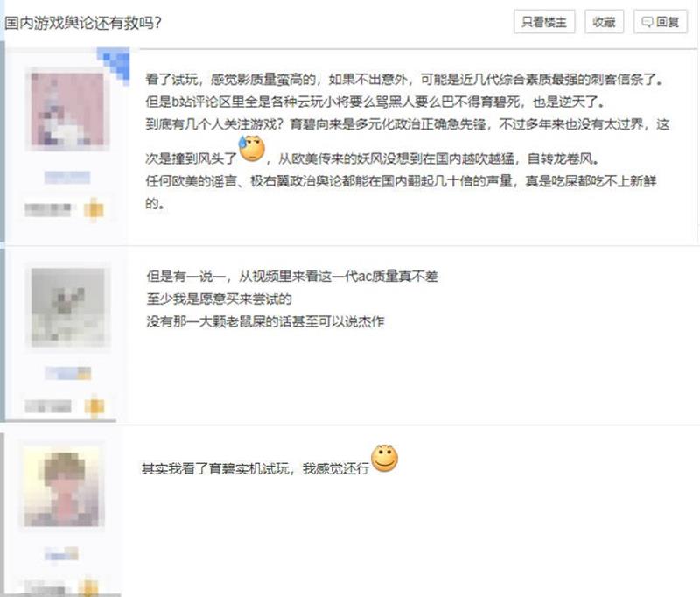Viewport: 700px width, 597px height.
Task: Click third poster's orange level badge
Action: 89,588
